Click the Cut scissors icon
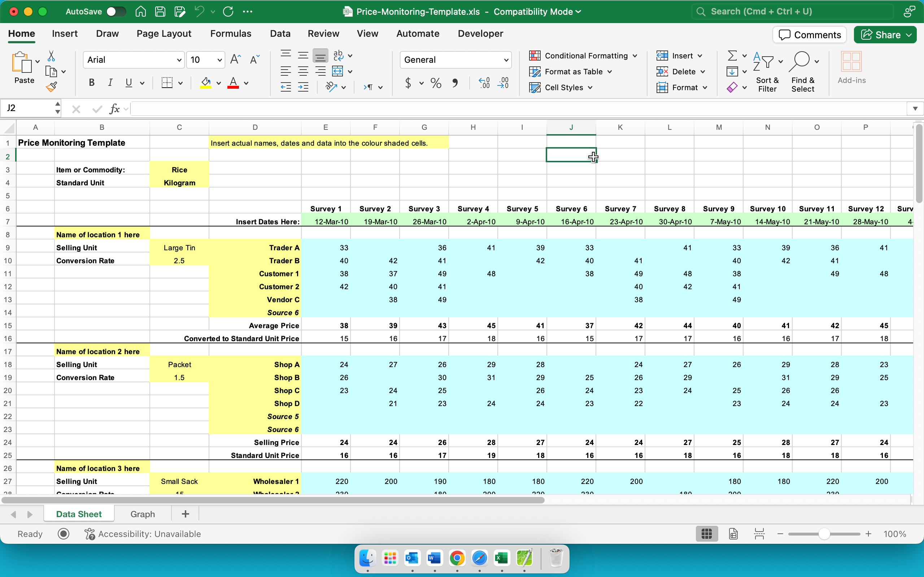This screenshot has height=577, width=924. click(51, 57)
